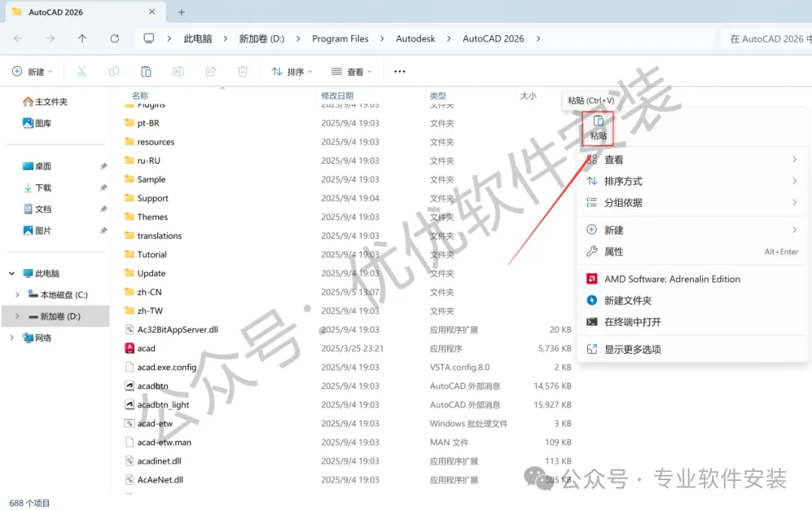Image resolution: width=812 pixels, height=511 pixels.
Task: Click chevron after AutoCAD 2026 breadcrumb
Action: pyautogui.click(x=538, y=38)
